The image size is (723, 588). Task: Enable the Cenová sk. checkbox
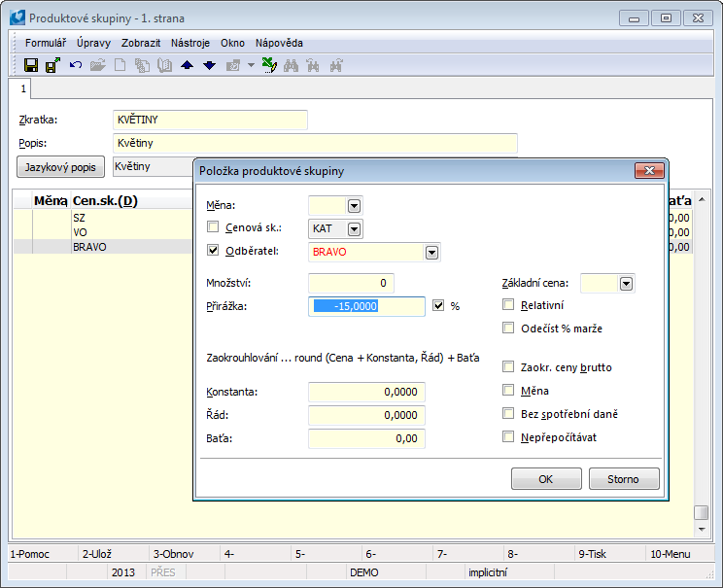pyautogui.click(x=214, y=228)
